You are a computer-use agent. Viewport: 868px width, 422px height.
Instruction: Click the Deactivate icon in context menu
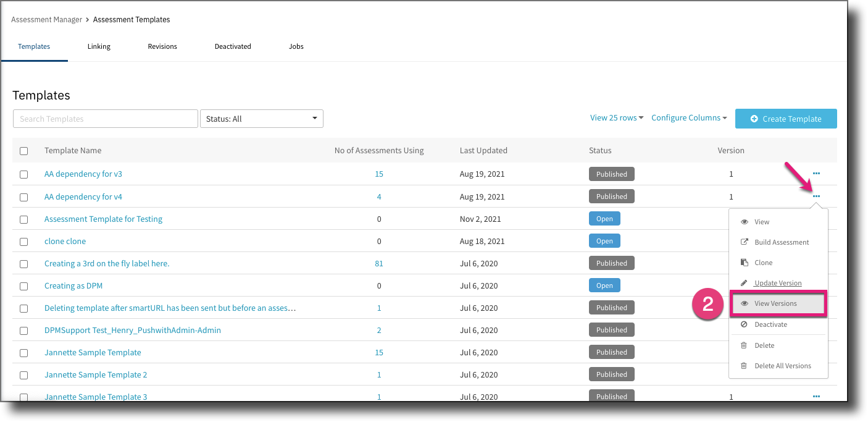pyautogui.click(x=745, y=324)
